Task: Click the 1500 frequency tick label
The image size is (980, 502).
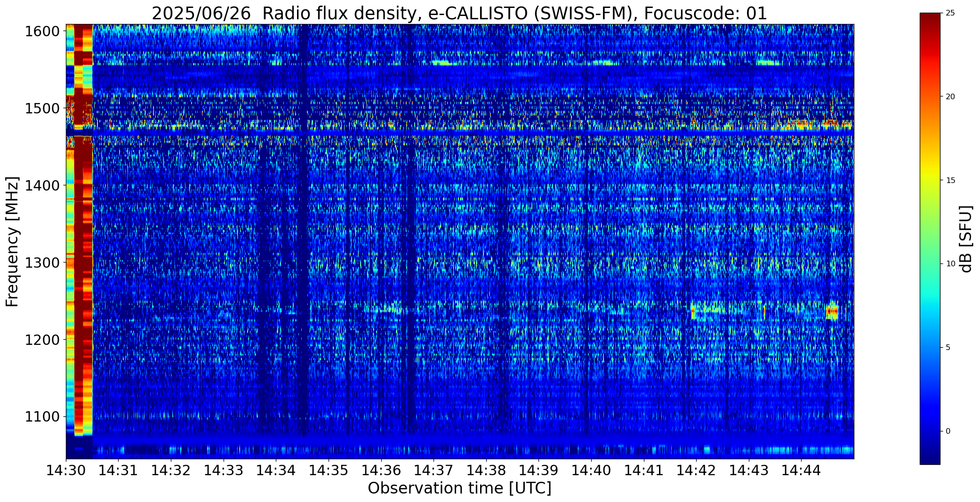Action: pos(42,109)
